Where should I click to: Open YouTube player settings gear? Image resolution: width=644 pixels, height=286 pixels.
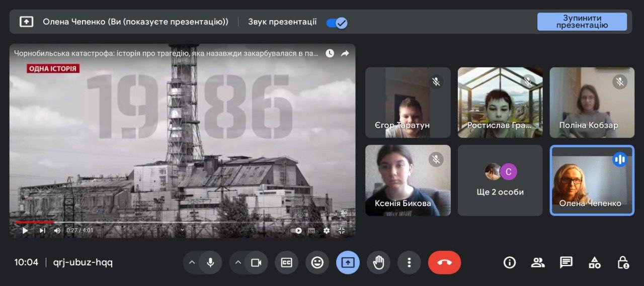[x=327, y=231]
